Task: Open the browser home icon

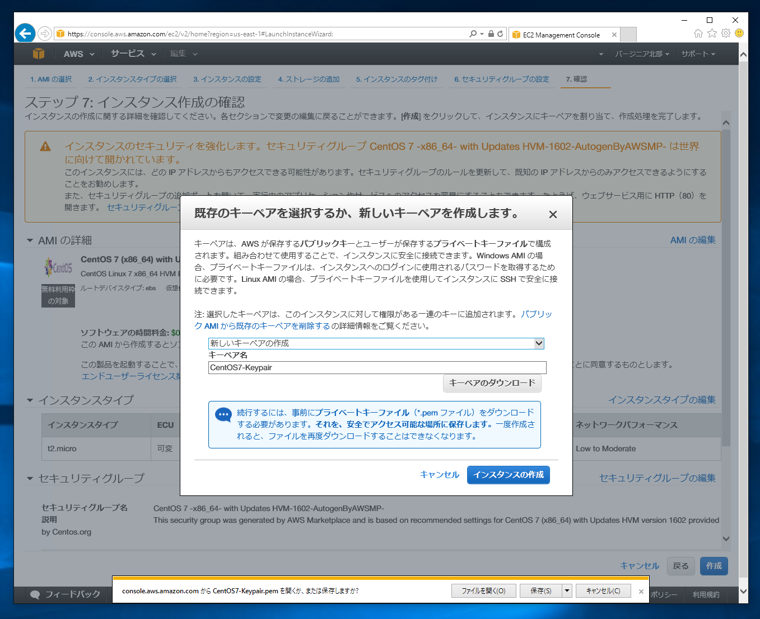Action: pos(698,33)
